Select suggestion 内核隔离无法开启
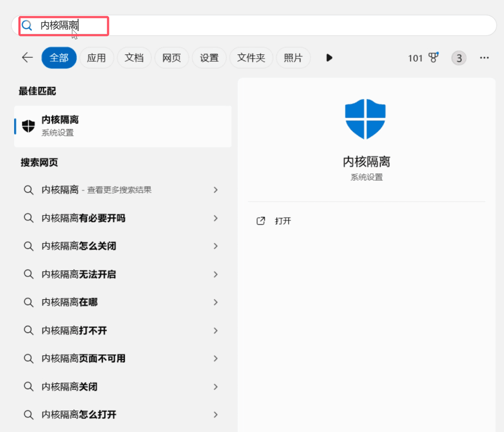 coord(123,274)
